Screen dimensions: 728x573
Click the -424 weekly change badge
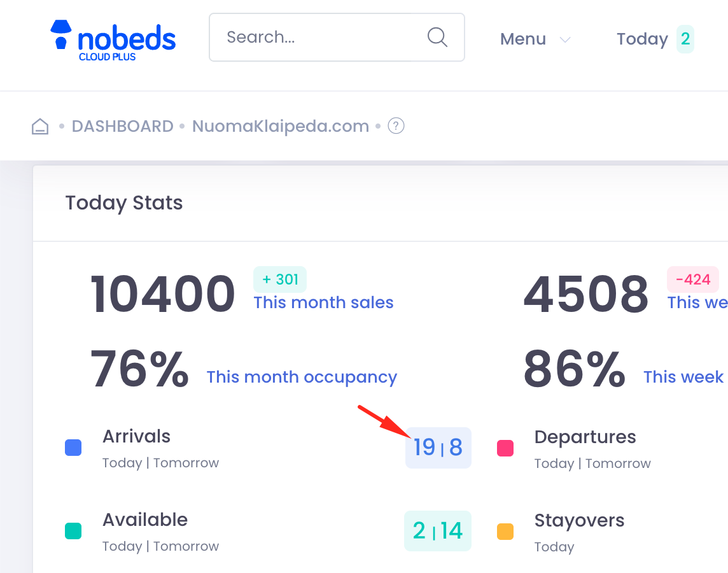coord(692,279)
